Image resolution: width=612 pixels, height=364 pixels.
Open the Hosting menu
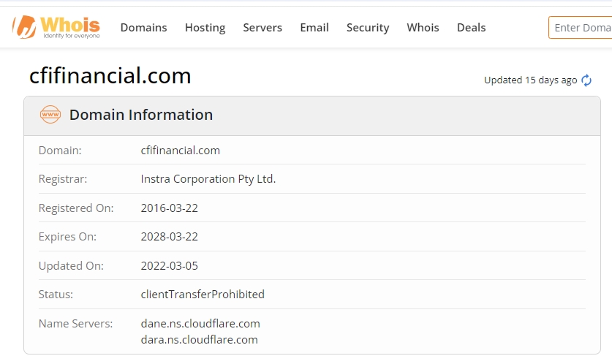205,28
